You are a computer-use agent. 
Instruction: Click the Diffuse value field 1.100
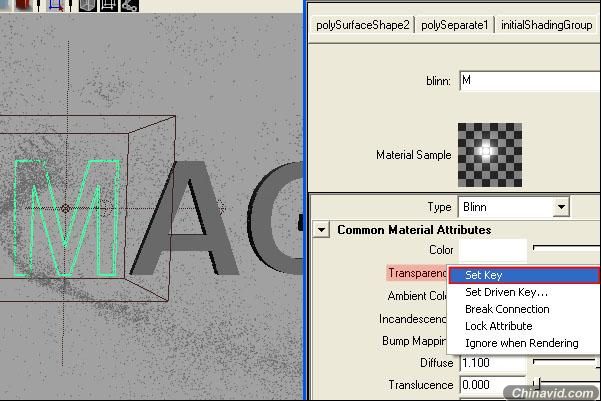tap(493, 363)
